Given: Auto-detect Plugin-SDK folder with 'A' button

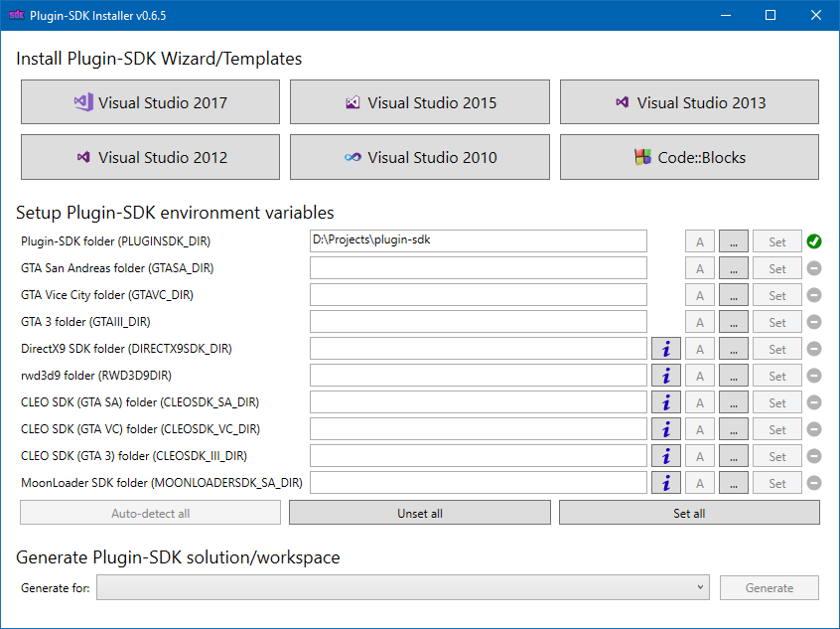Looking at the screenshot, I should click(700, 241).
